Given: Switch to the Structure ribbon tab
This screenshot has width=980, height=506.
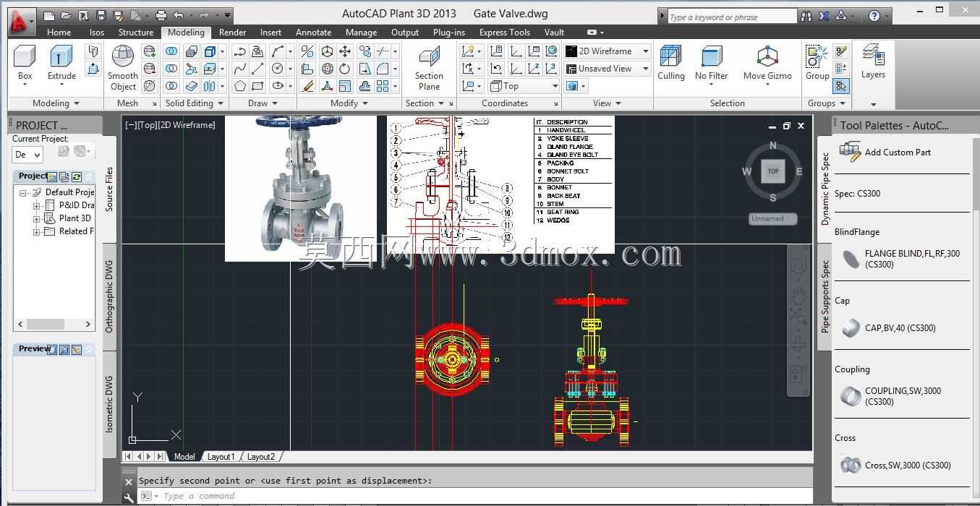Looking at the screenshot, I should coord(136,32).
